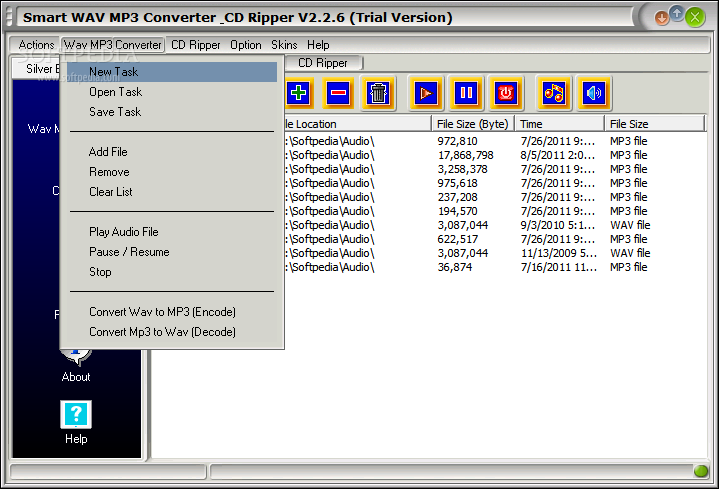The height and width of the screenshot is (489, 719).
Task: Click the 7/16/2011 time cell
Action: tap(559, 267)
